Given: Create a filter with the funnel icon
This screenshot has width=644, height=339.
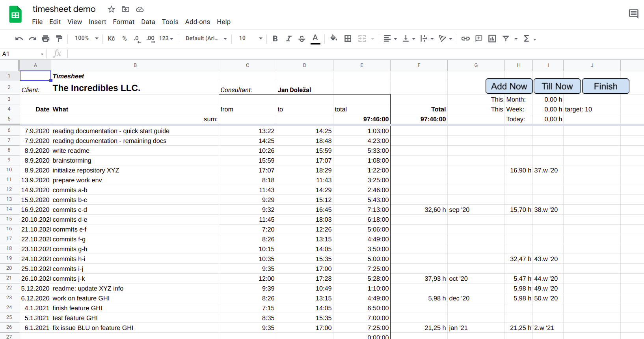Looking at the screenshot, I should 506,39.
